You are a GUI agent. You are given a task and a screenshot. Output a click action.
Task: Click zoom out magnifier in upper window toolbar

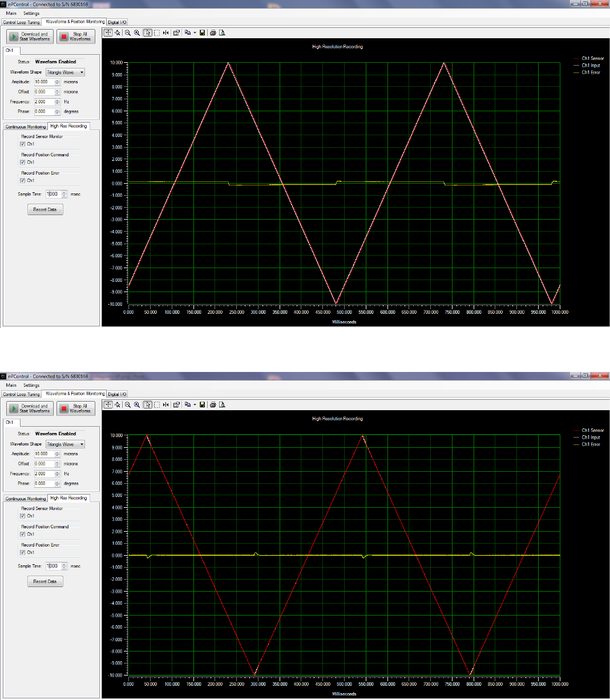pos(128,33)
